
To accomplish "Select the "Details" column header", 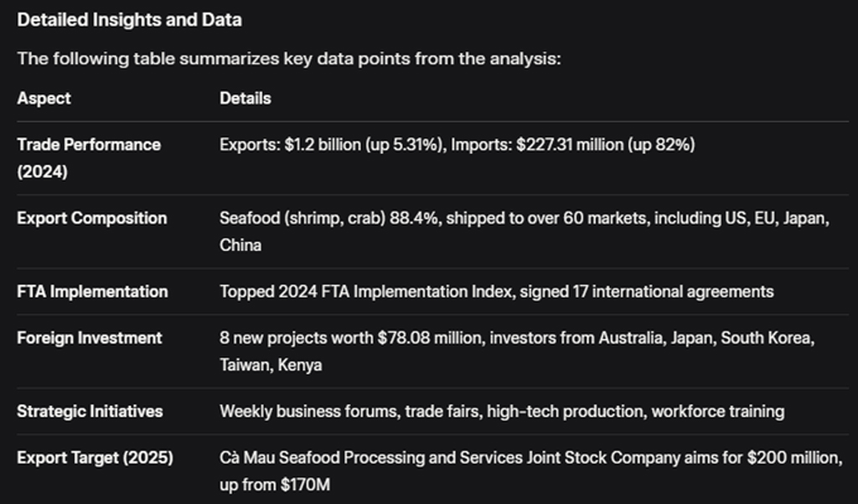I will (x=245, y=98).
